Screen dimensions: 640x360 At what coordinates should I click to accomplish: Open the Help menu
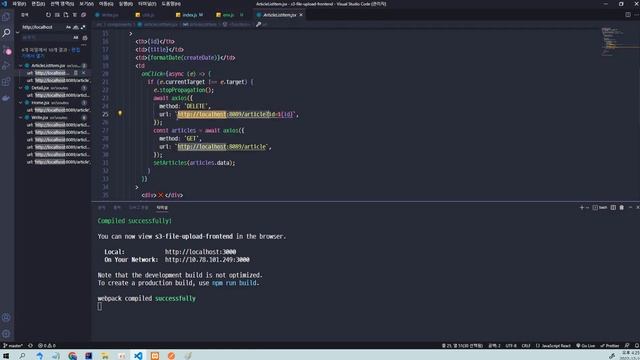click(171, 4)
